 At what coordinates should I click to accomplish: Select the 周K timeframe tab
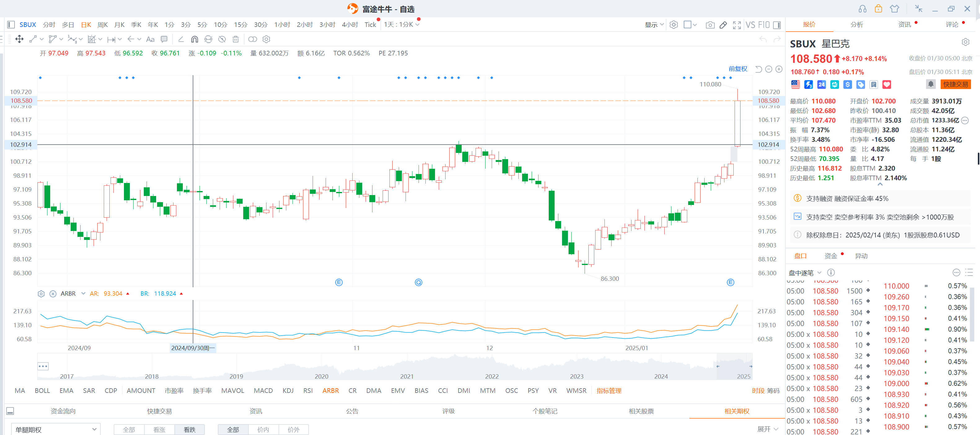[x=103, y=25]
